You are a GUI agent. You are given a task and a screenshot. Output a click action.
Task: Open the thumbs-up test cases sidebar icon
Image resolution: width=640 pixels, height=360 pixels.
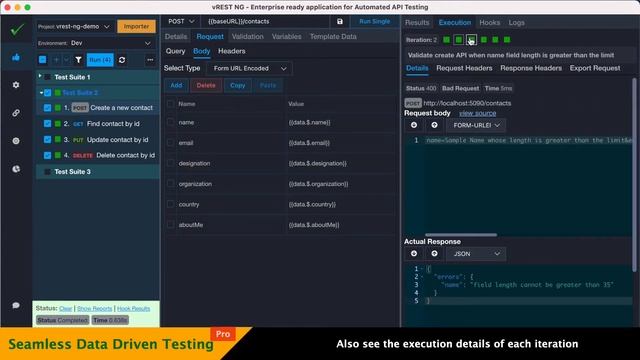pyautogui.click(x=16, y=57)
